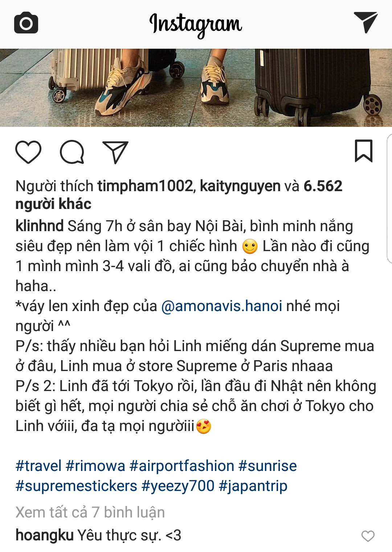Like hoangku's comment with small heart

point(368,536)
